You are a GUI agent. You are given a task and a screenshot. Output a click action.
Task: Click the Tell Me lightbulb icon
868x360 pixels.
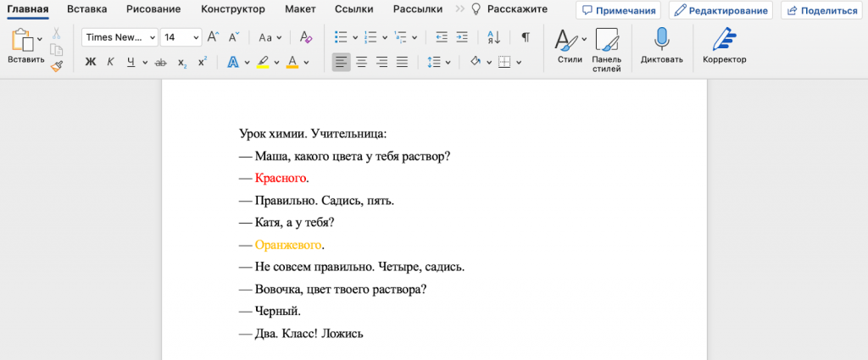click(476, 9)
